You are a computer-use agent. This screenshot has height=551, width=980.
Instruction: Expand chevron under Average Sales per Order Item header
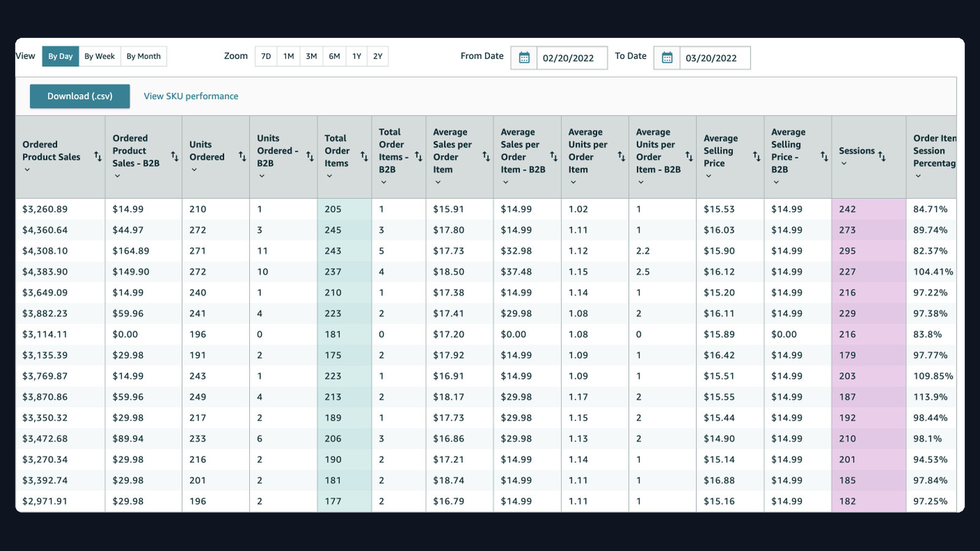click(438, 182)
